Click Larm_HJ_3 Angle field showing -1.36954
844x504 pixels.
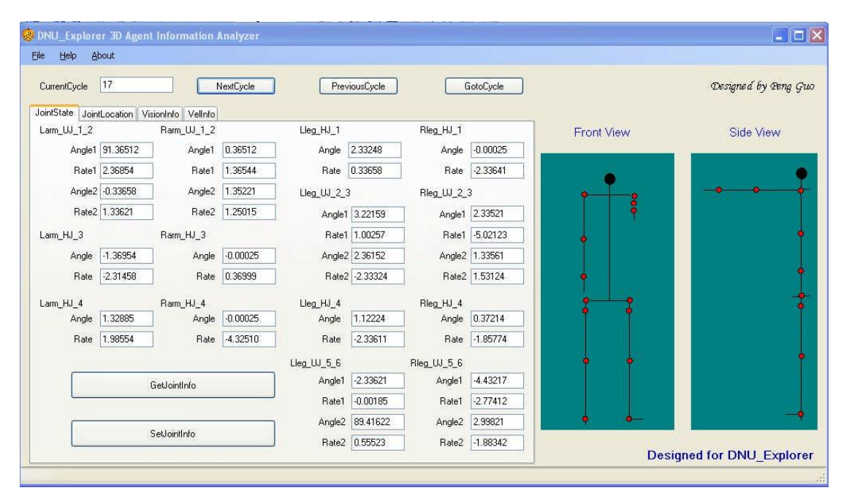(x=126, y=256)
